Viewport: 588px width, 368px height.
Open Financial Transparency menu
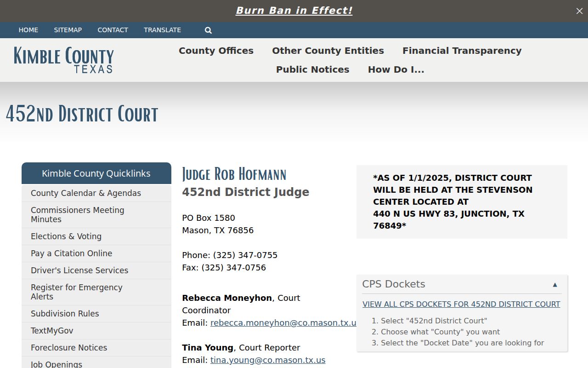click(x=462, y=51)
